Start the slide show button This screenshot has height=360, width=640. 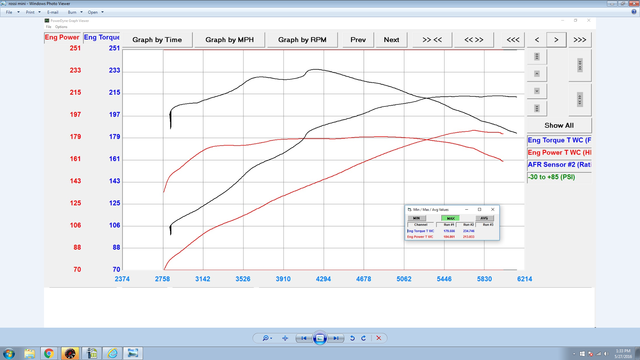320,338
